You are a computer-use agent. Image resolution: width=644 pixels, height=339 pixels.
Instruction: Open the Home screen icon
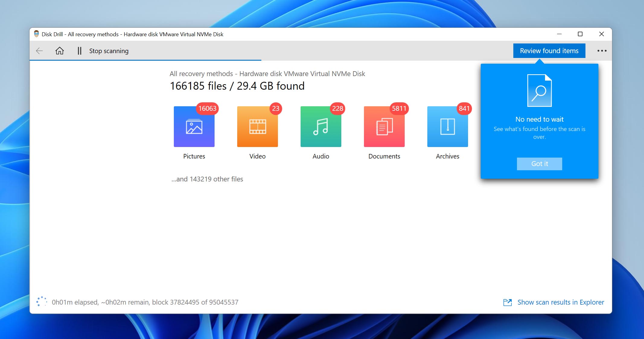(60, 51)
